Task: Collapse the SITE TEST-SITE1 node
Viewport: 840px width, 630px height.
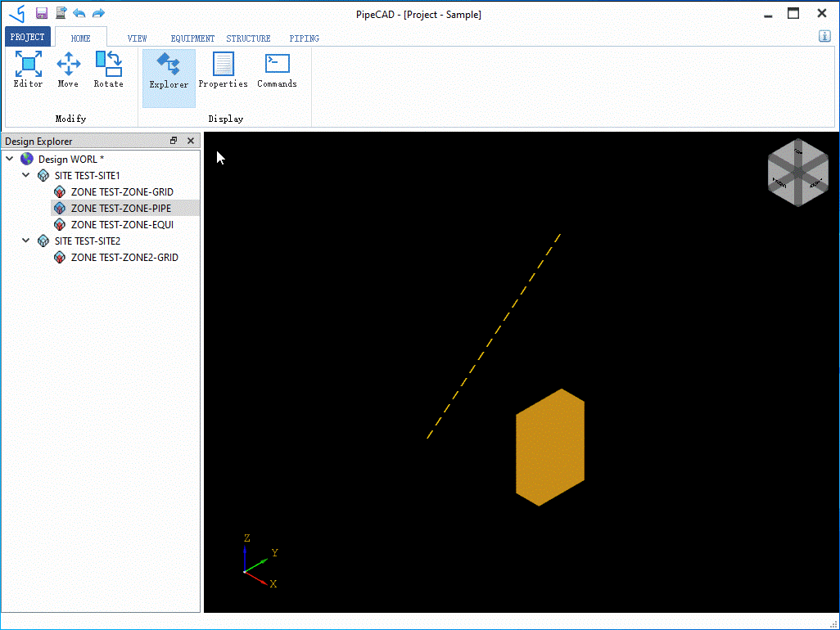Action: coord(25,175)
